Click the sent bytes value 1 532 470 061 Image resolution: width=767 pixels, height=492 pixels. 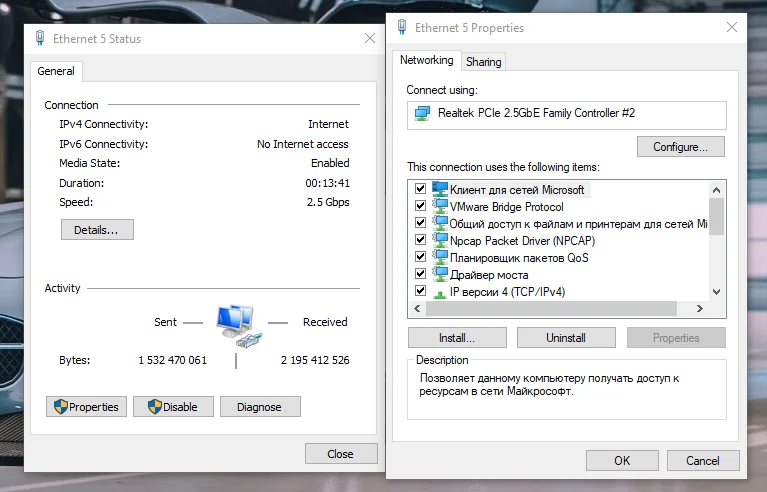pyautogui.click(x=172, y=360)
